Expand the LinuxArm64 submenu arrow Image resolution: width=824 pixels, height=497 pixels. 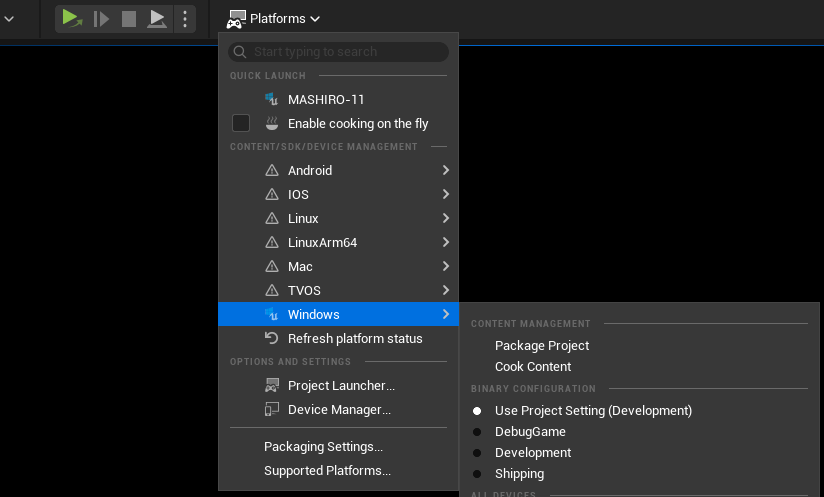tap(446, 242)
